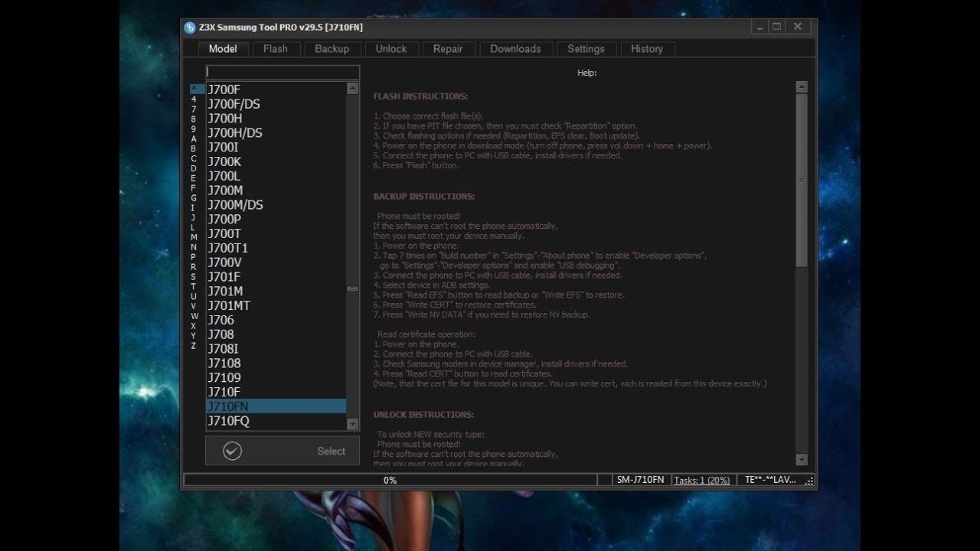The height and width of the screenshot is (551, 980).
Task: Jump to letter T in index
Action: [x=194, y=286]
